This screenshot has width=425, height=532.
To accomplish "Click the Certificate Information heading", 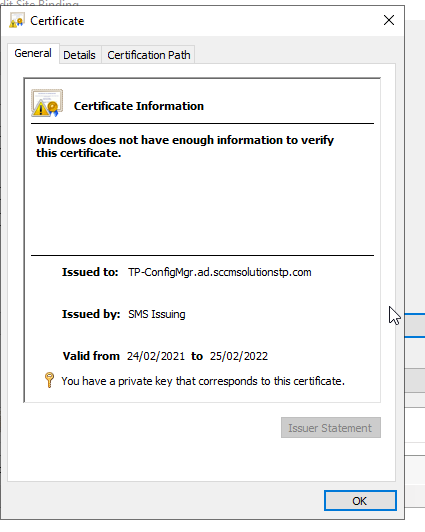I will (139, 106).
